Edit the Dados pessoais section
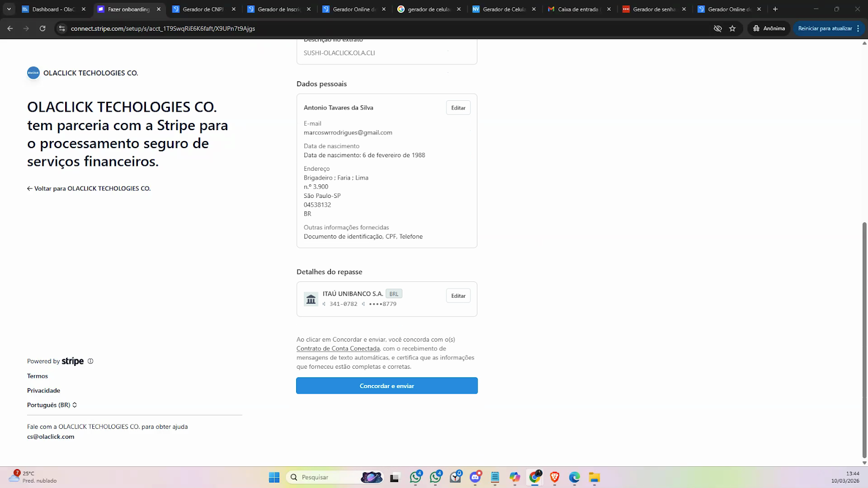The height and width of the screenshot is (488, 868). (458, 108)
